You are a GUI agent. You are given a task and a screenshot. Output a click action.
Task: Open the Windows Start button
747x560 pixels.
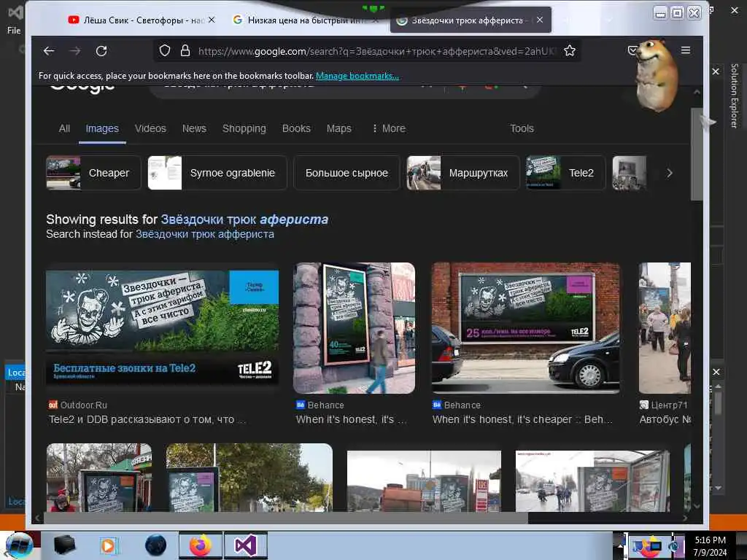coord(19,545)
